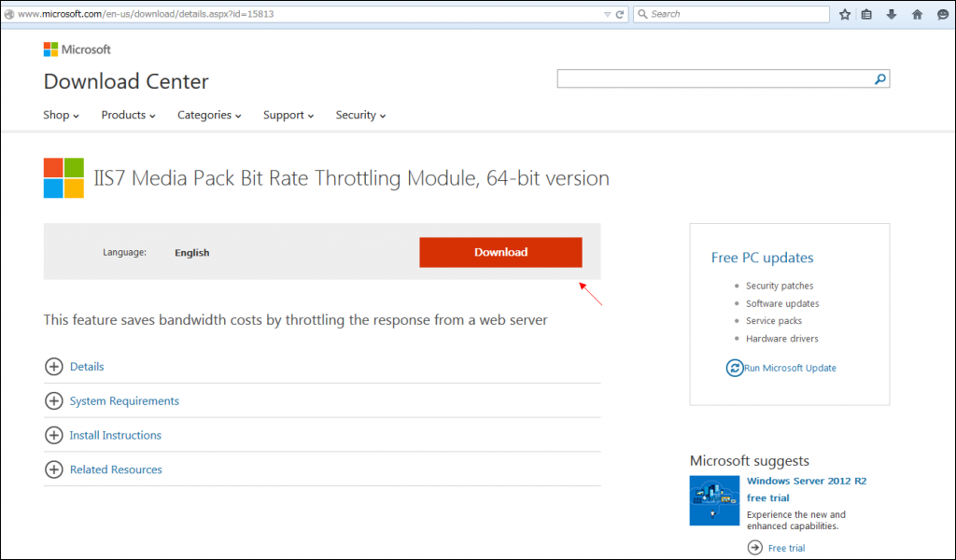Expand the System Requirements section
956x560 pixels.
tap(53, 400)
